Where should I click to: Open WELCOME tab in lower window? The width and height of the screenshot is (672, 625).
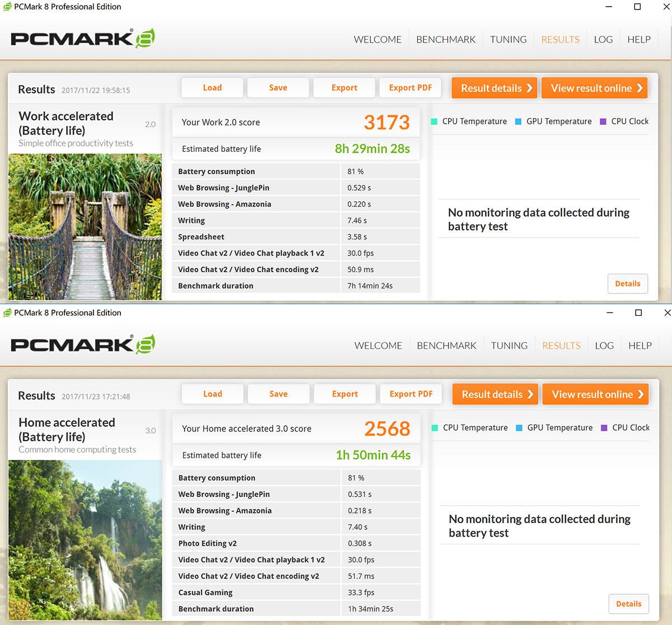pyautogui.click(x=379, y=346)
